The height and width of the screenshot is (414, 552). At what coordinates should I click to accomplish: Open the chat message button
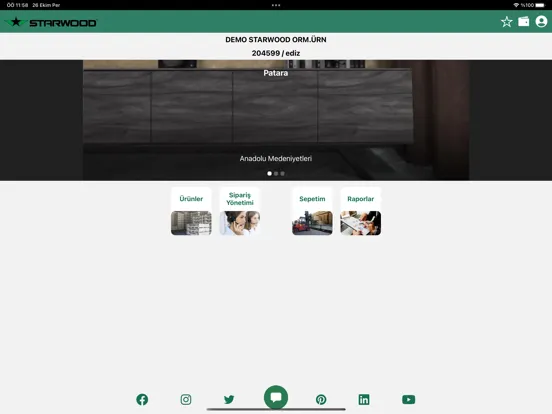coord(276,397)
